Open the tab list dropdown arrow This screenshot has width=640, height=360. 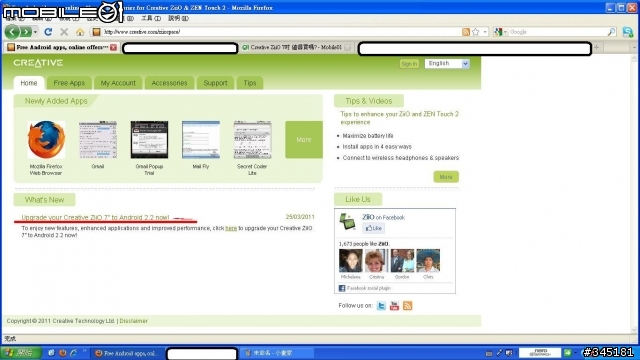634,47
